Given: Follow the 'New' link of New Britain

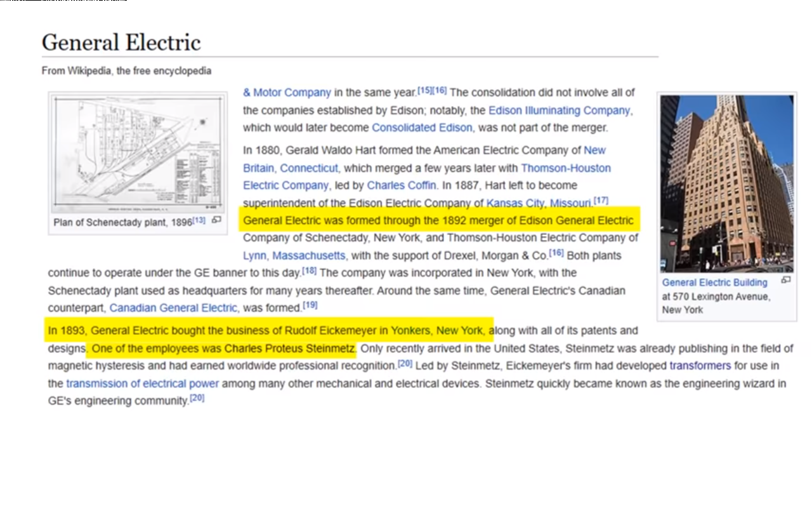Looking at the screenshot, I should (594, 150).
